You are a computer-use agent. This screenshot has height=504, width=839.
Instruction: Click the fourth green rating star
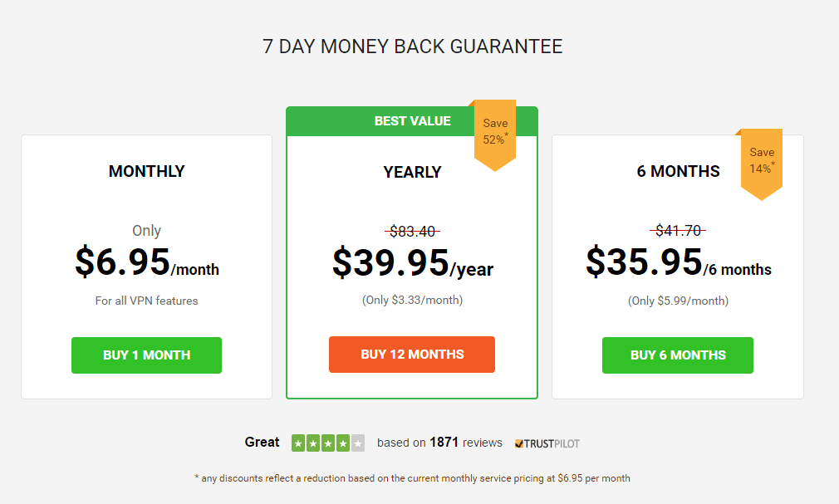tap(343, 443)
